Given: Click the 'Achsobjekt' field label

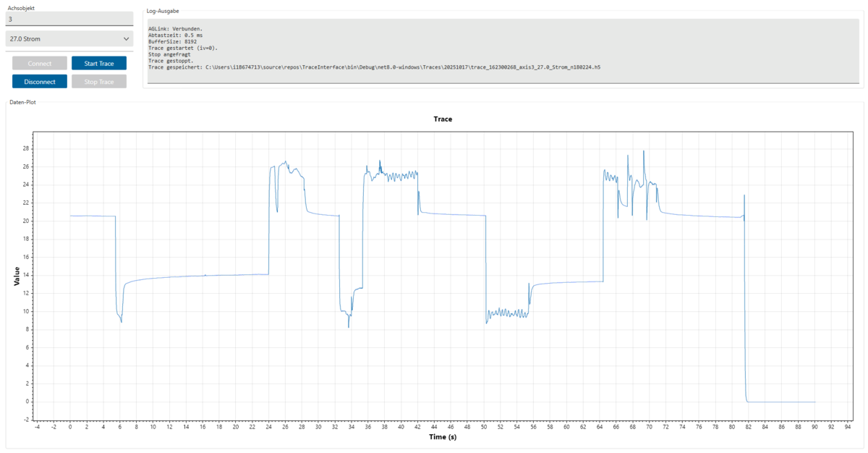Looking at the screenshot, I should point(20,7).
